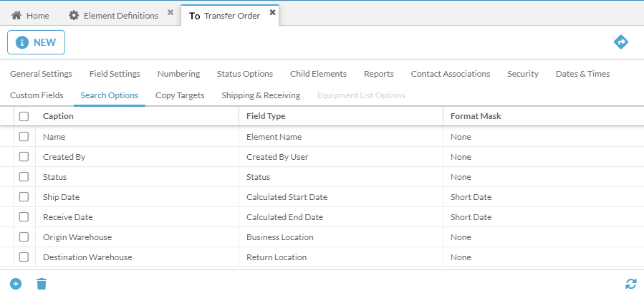Check the Ship Date row checkbox
This screenshot has width=644, height=296.
tap(24, 197)
